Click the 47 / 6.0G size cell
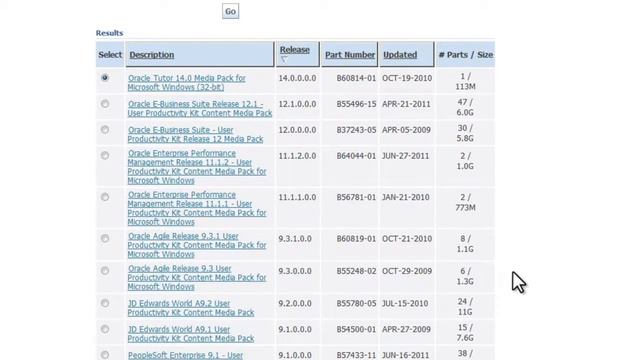Viewport: 640px width, 360px height. pos(465,107)
